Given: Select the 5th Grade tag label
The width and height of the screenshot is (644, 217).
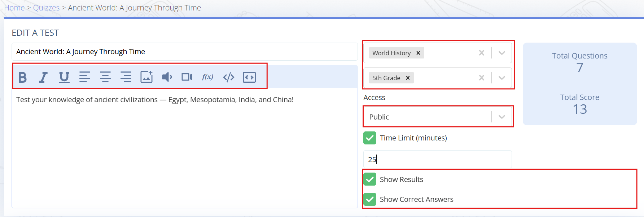Looking at the screenshot, I should pyautogui.click(x=386, y=78).
